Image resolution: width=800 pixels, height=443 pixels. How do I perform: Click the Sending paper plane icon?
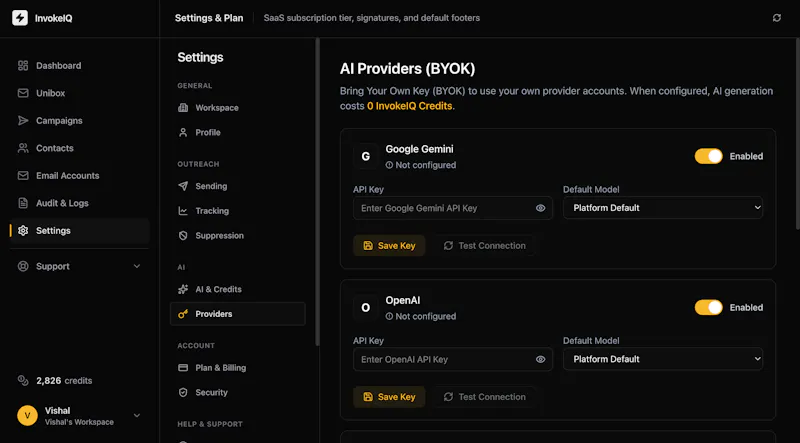(x=183, y=186)
